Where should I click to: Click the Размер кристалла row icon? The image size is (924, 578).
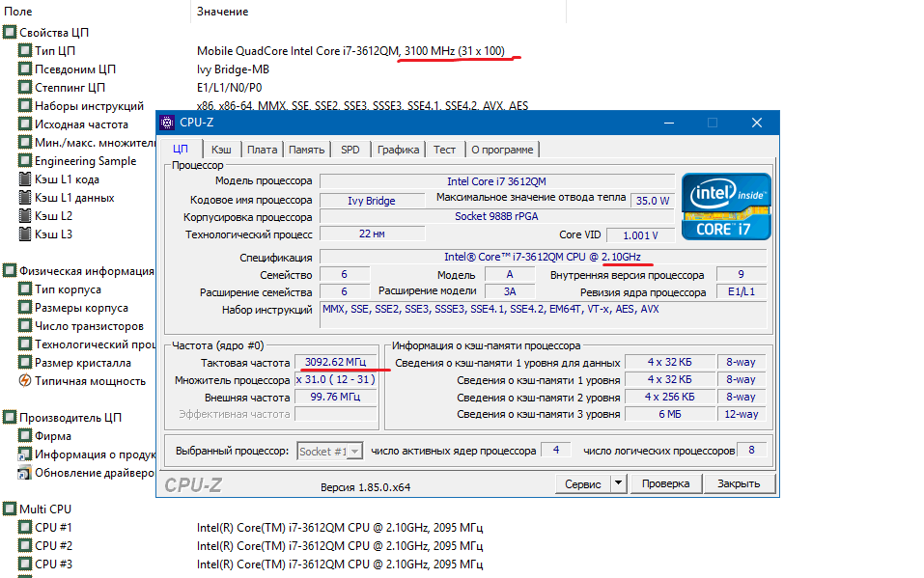point(25,363)
